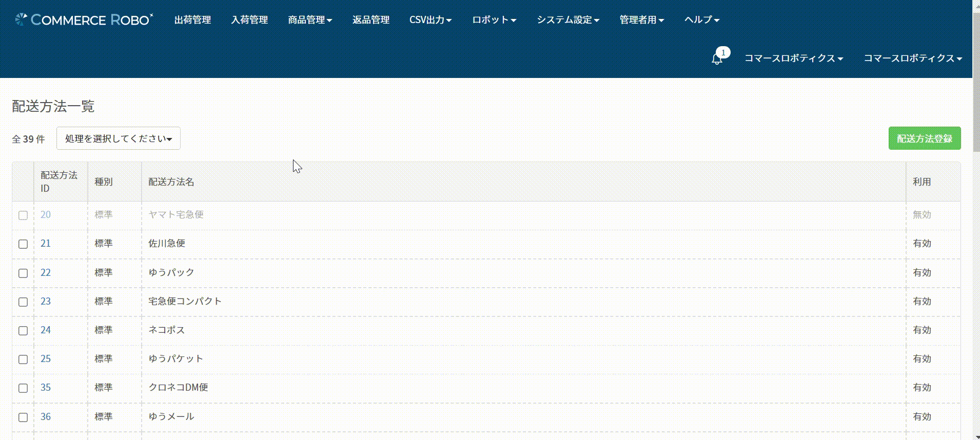Open delivery method ID 21 link
980x440 pixels.
46,244
